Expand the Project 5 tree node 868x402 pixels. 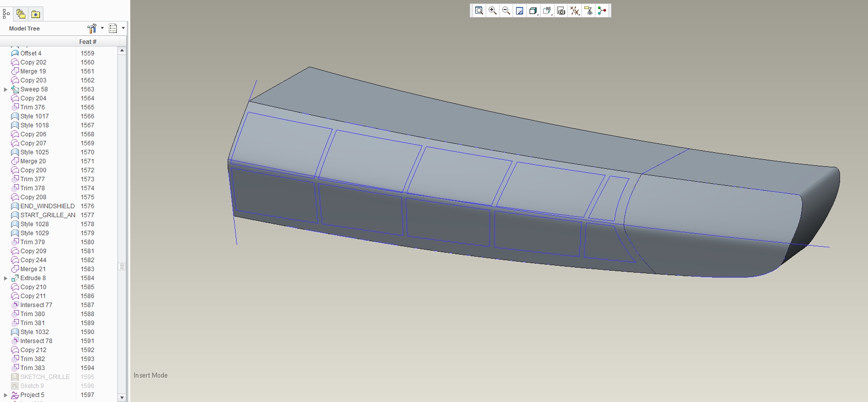(x=5, y=395)
